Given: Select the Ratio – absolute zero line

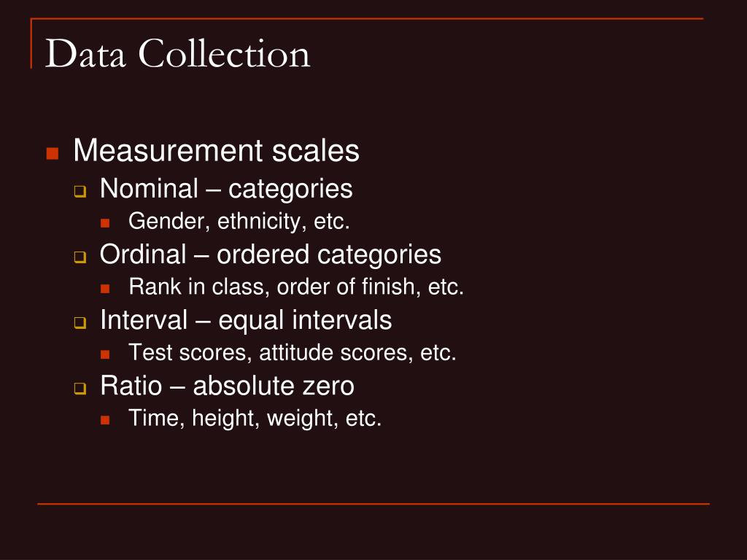Looking at the screenshot, I should [x=227, y=386].
